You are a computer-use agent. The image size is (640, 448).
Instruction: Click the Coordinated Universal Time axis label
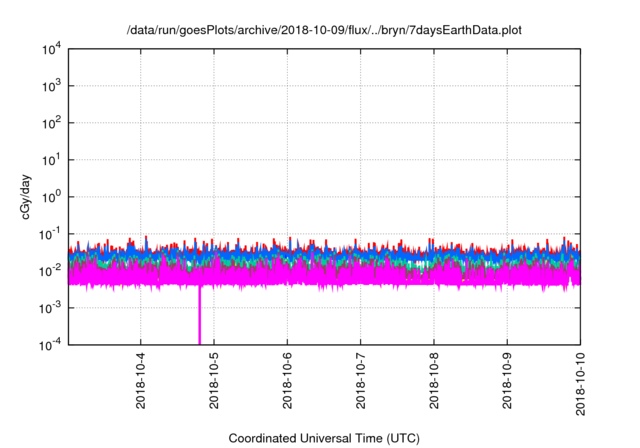pos(324,438)
